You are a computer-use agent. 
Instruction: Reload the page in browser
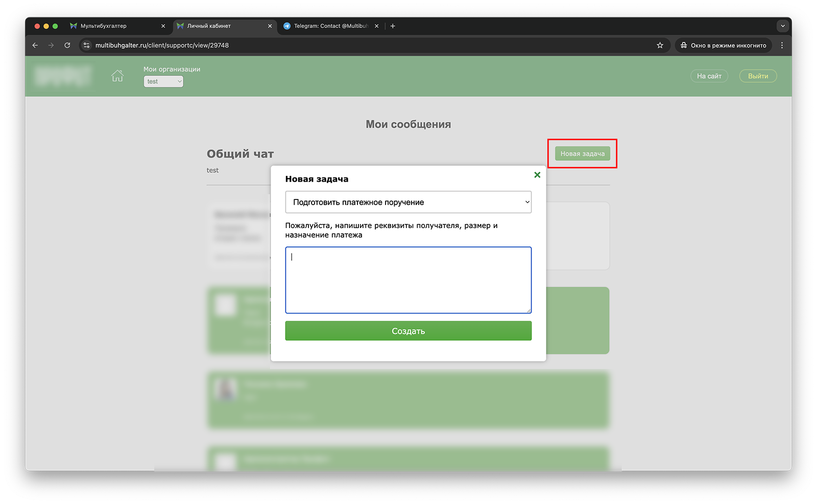(67, 45)
